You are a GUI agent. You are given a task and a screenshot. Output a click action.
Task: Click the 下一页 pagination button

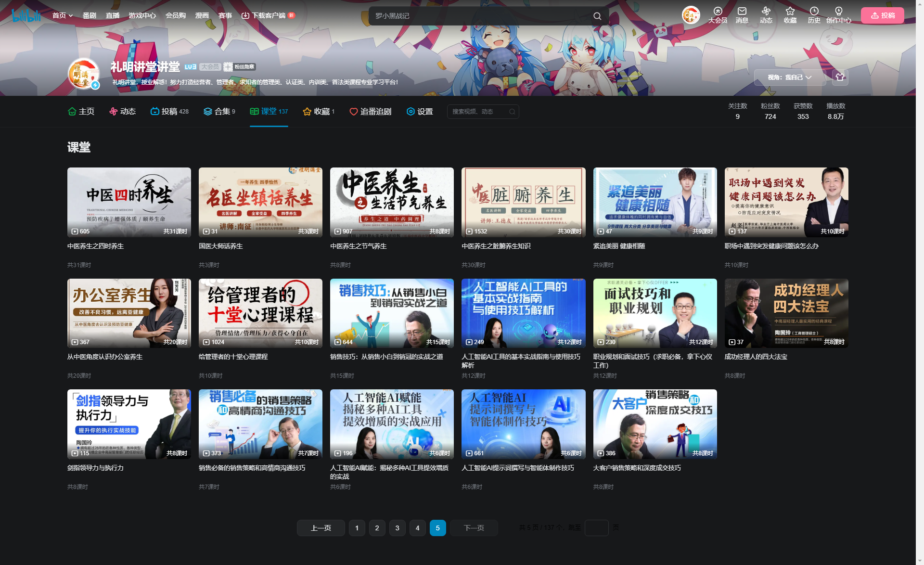(x=474, y=527)
